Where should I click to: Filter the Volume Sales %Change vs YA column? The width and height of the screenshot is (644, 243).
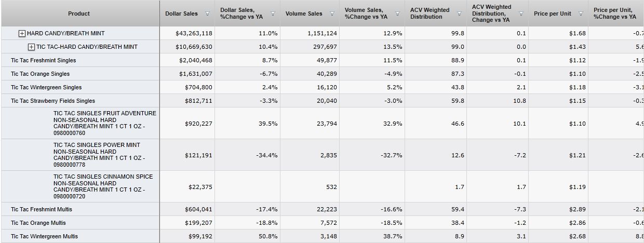[x=398, y=14]
